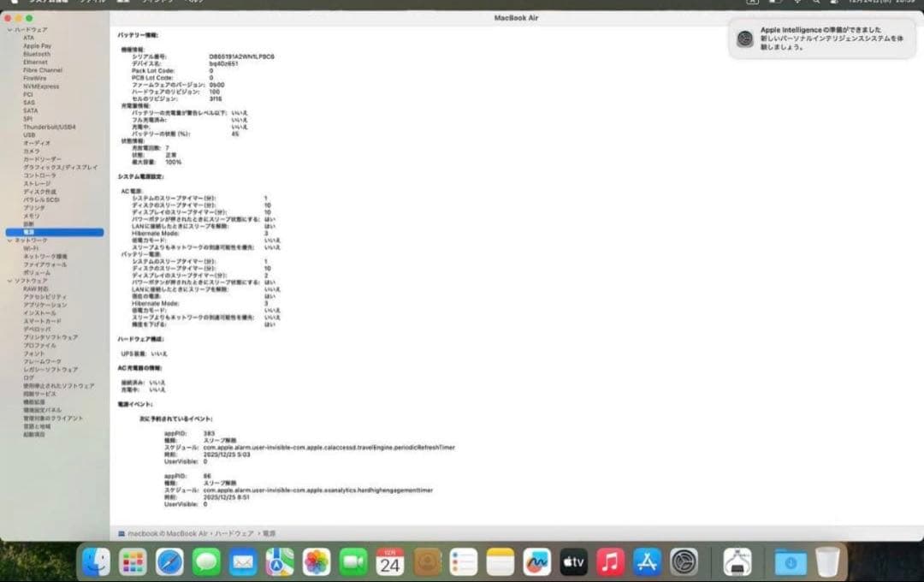This screenshot has height=582, width=924.
Task: Open Finder from the Dock
Action: pyautogui.click(x=97, y=563)
